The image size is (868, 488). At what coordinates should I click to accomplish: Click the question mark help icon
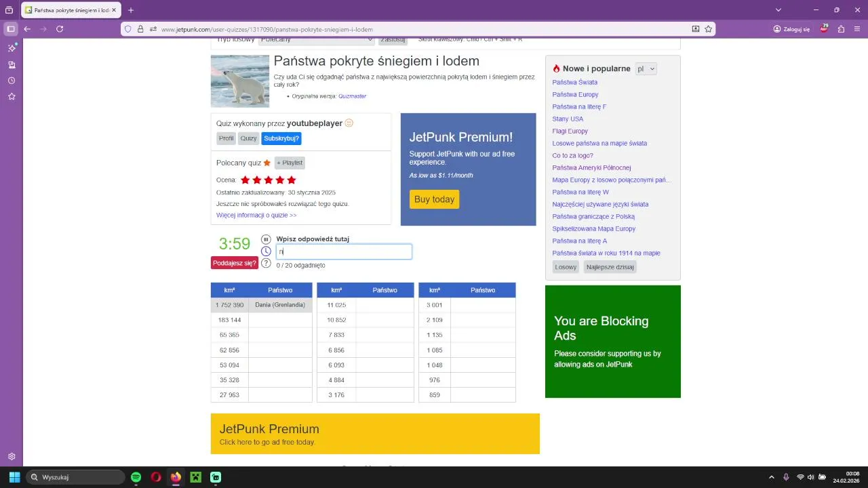pos(266,263)
